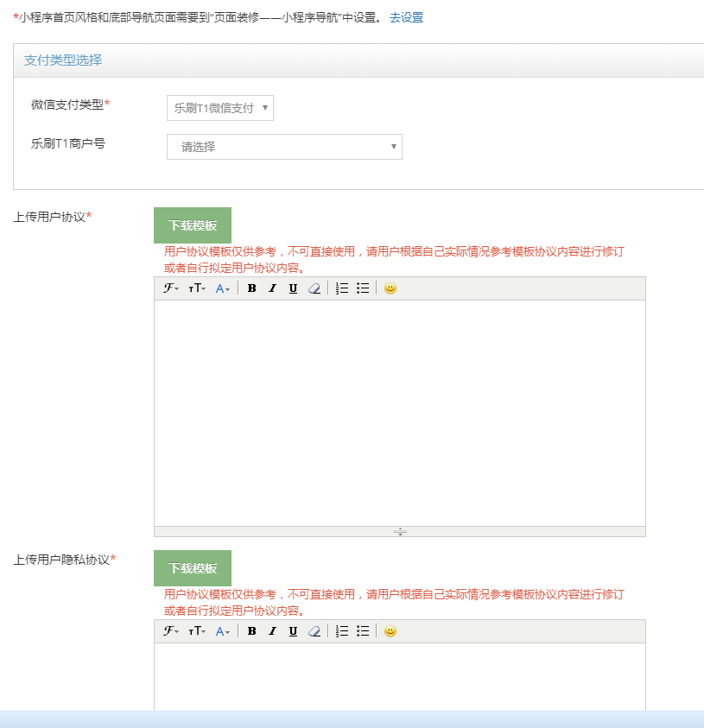Image resolution: width=704 pixels, height=728 pixels.
Task: Click the eraser icon in the user agreement editor
Action: [314, 288]
